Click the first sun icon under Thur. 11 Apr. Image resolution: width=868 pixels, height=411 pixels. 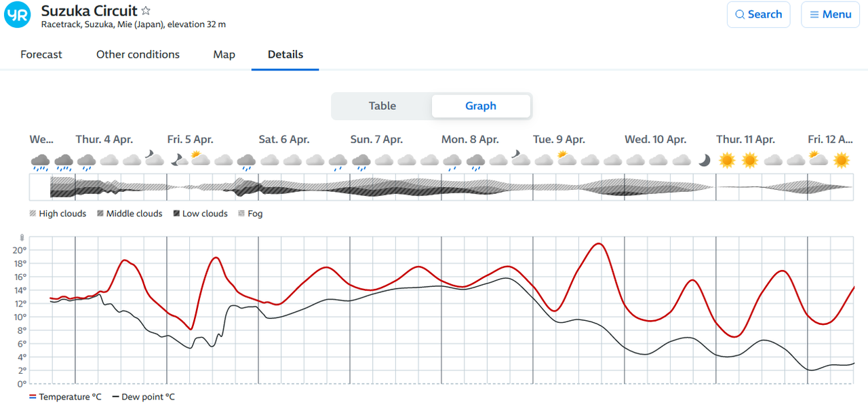727,160
